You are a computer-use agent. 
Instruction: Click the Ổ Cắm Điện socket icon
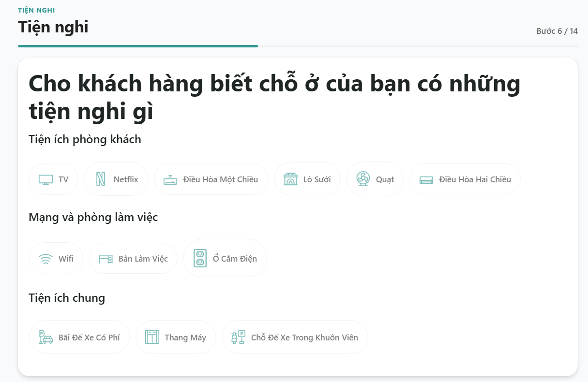(200, 258)
